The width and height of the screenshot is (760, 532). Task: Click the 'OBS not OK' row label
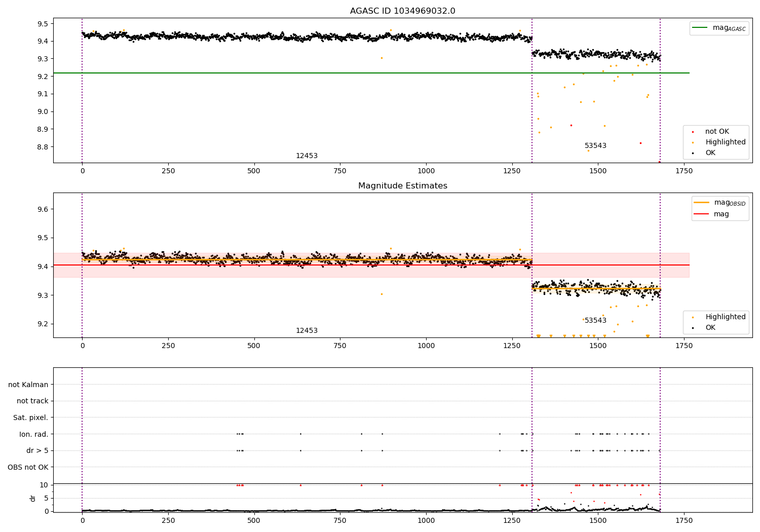point(28,467)
